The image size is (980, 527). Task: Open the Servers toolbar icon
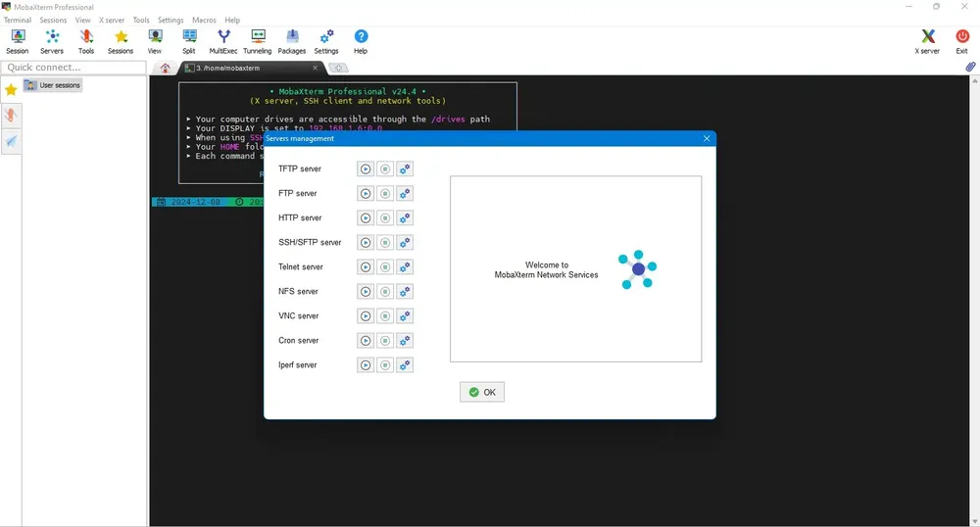pyautogui.click(x=52, y=42)
